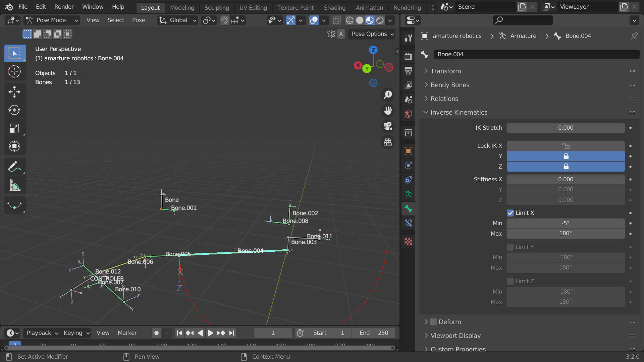Open the Pose Mode dropdown
This screenshot has width=644, height=362.
click(52, 20)
